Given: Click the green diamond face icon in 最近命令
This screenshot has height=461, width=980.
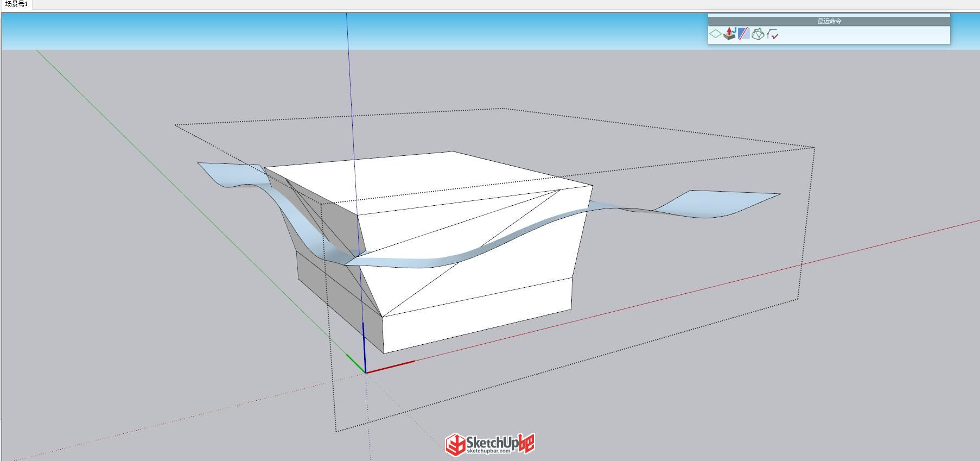Looking at the screenshot, I should [x=716, y=34].
